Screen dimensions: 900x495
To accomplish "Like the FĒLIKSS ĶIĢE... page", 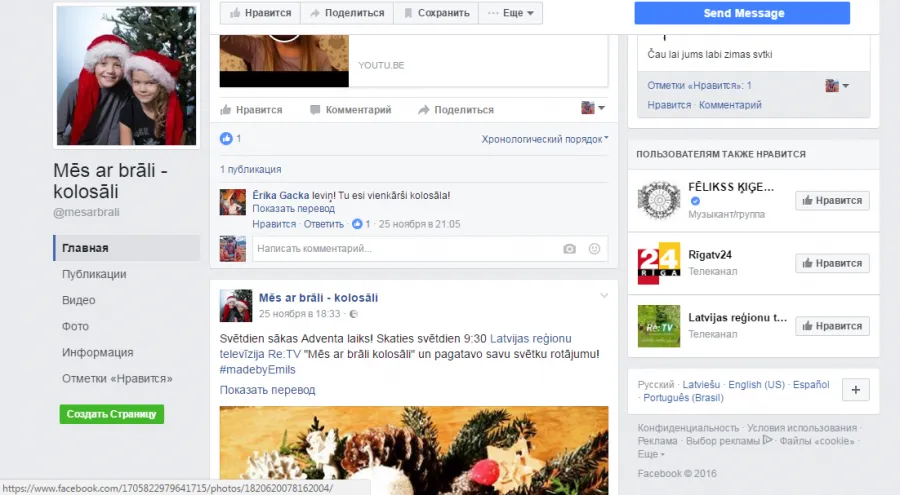I will click(832, 200).
